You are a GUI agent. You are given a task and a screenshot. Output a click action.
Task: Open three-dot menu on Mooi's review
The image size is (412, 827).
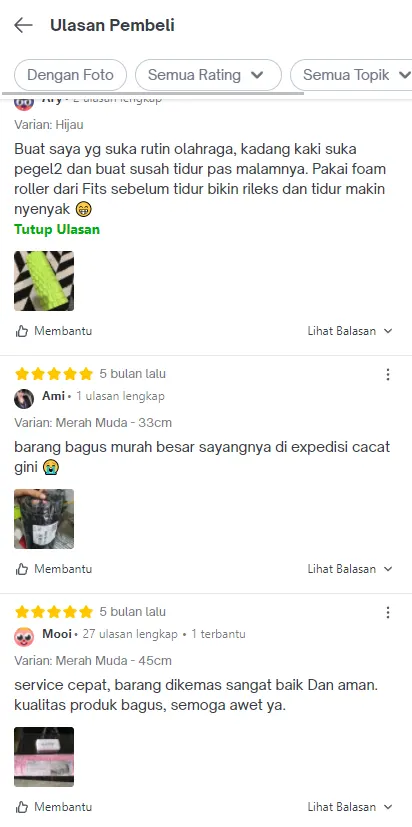(x=388, y=612)
